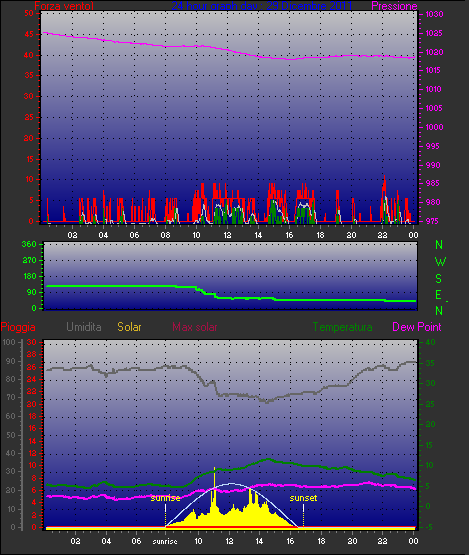
Task: Click the sunrise tick on bottom time axis
Action: point(165,541)
